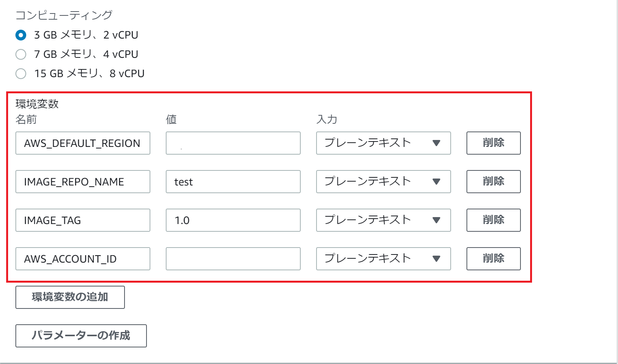Delete the IMAGE_REPO_NAME environment variable
Viewport: 618px width, 364px height.
point(493,182)
